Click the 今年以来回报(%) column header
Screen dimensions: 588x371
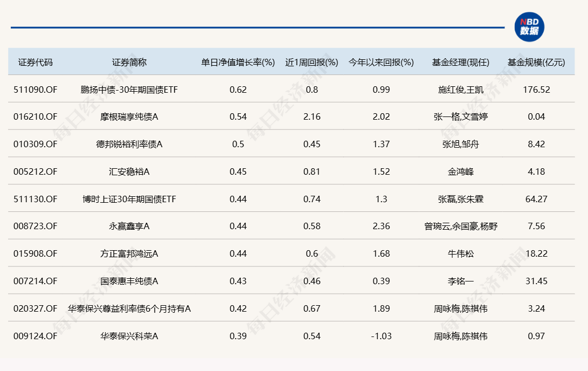[x=381, y=62]
